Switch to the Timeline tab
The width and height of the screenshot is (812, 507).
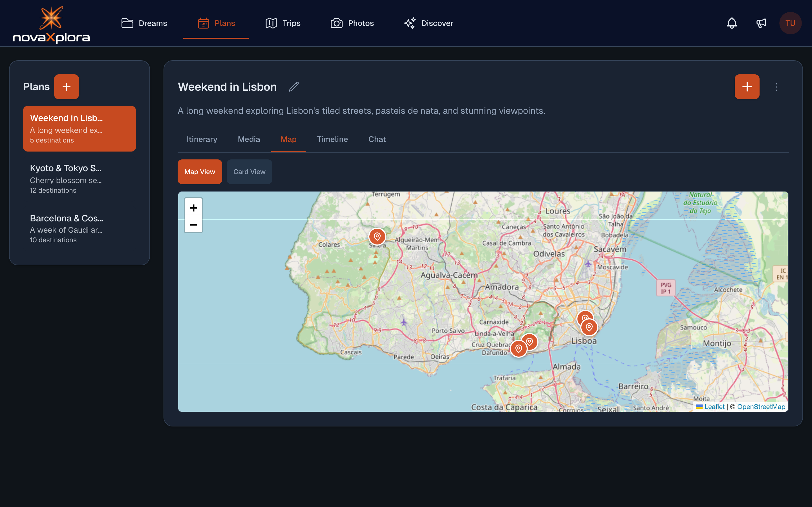click(332, 139)
